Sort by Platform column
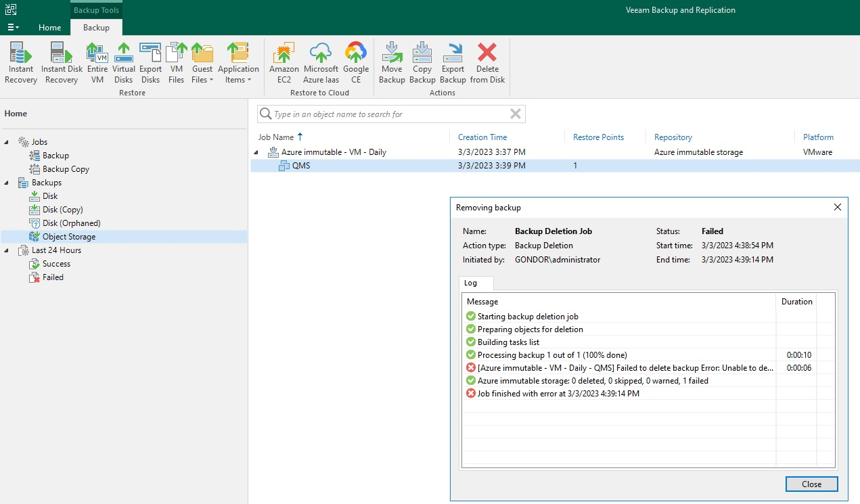The height and width of the screenshot is (504, 860). pos(818,137)
